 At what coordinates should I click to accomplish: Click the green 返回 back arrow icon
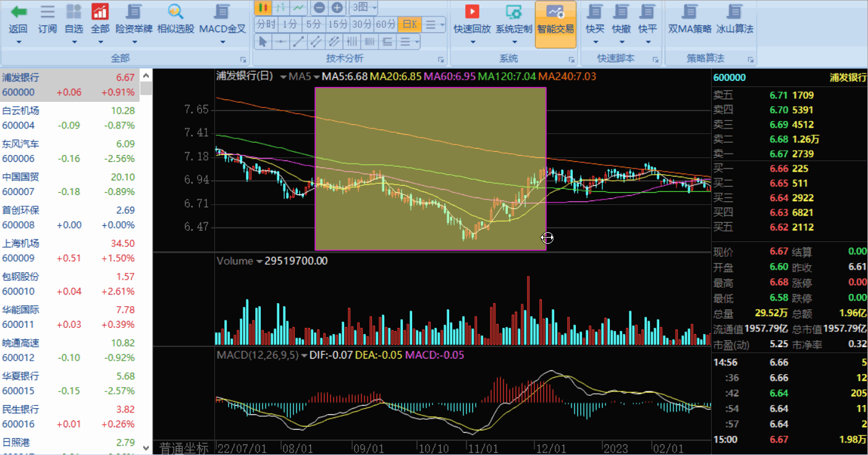tap(19, 11)
